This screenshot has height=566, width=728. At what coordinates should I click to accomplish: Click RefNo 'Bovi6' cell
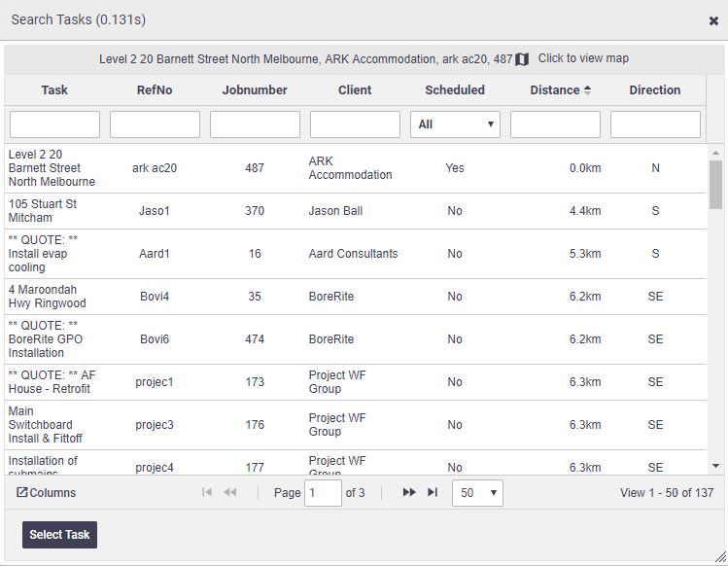[155, 339]
